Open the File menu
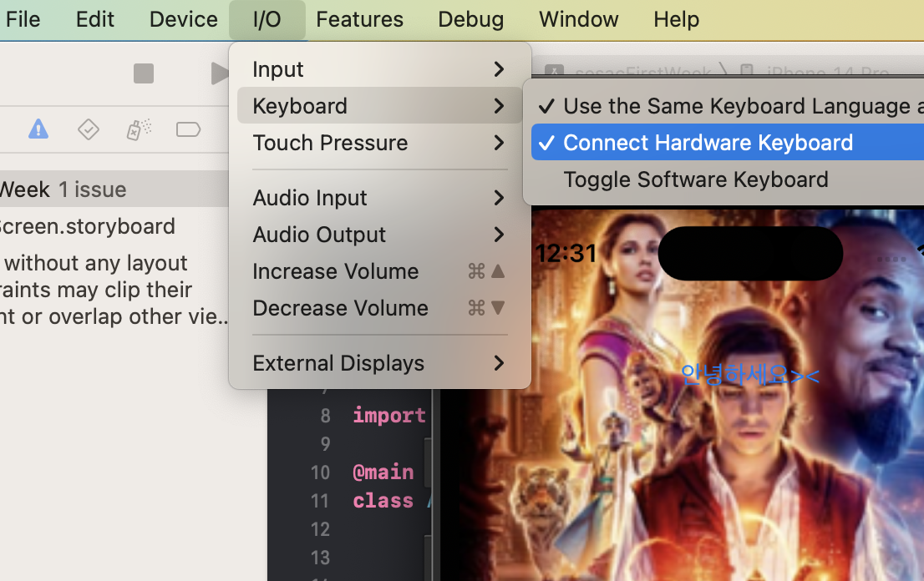The height and width of the screenshot is (581, 924). (x=23, y=19)
